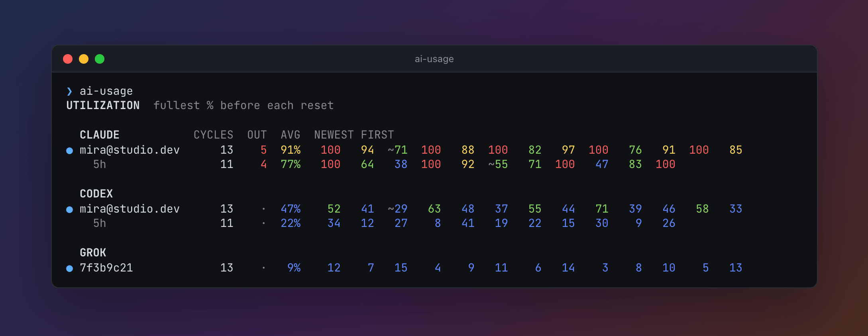
Task: Click the estimated value "~55" in Claude's 5h row
Action: [x=498, y=164]
